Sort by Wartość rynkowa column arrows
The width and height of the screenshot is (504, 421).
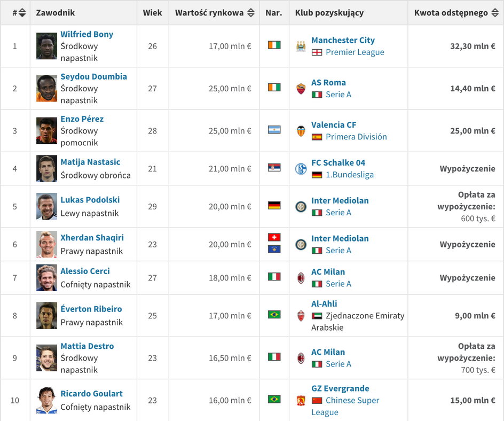251,13
